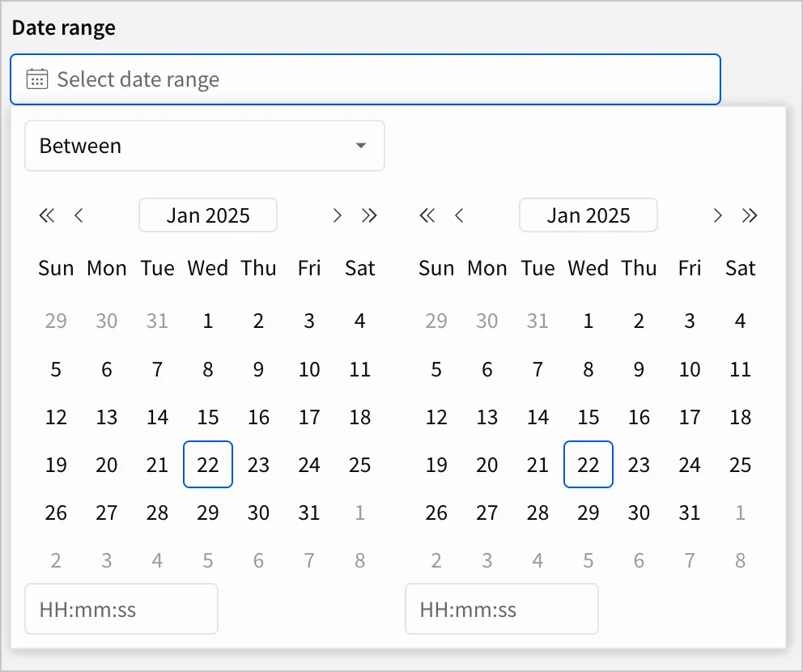Go to next month in left calendar
The width and height of the screenshot is (803, 672).
pos(337,215)
